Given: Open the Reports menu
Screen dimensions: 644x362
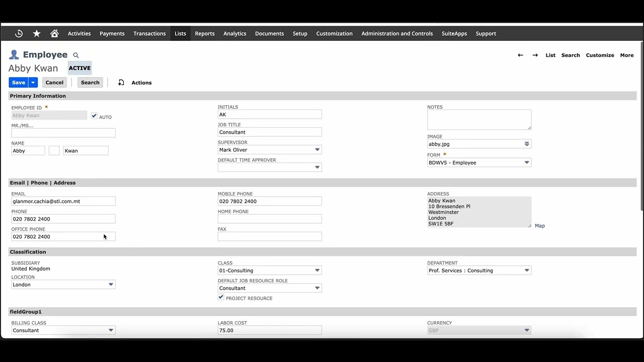Looking at the screenshot, I should pos(205,34).
